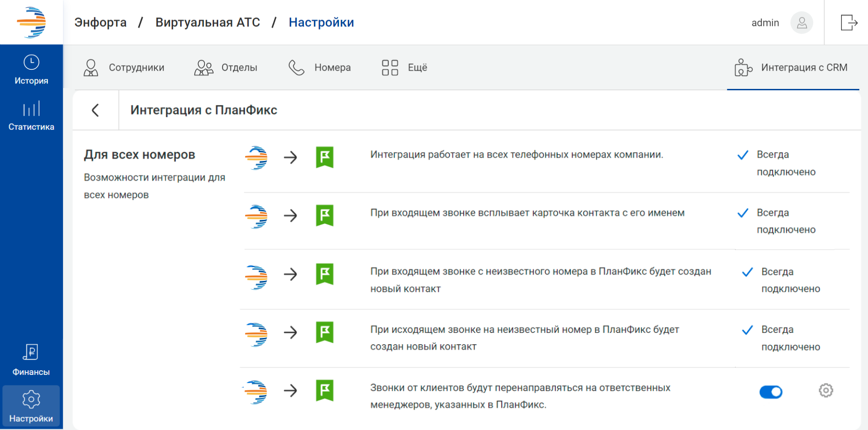Screen dimensions: 868x430
Task: Click the Настройки breadcrumb link
Action: pos(321,22)
